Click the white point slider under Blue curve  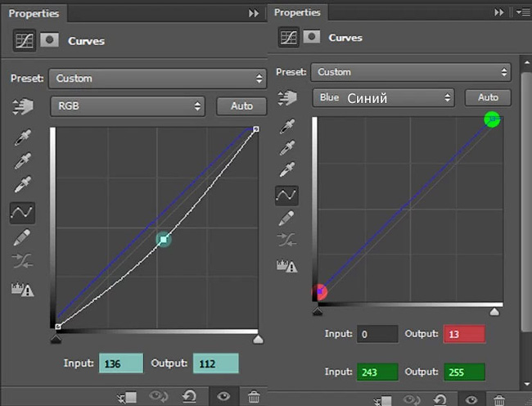[494, 311]
